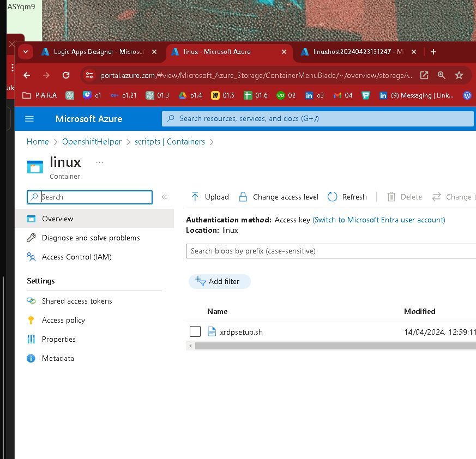Open the bookmark icon right of 04
Viewport: 476px width, 459px height.
366,95
